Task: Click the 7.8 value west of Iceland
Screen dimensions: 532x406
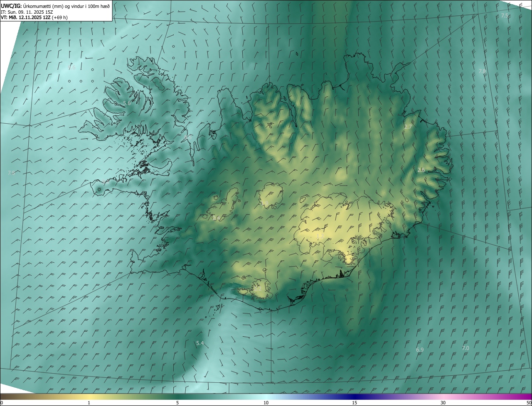Action: pyautogui.click(x=11, y=173)
